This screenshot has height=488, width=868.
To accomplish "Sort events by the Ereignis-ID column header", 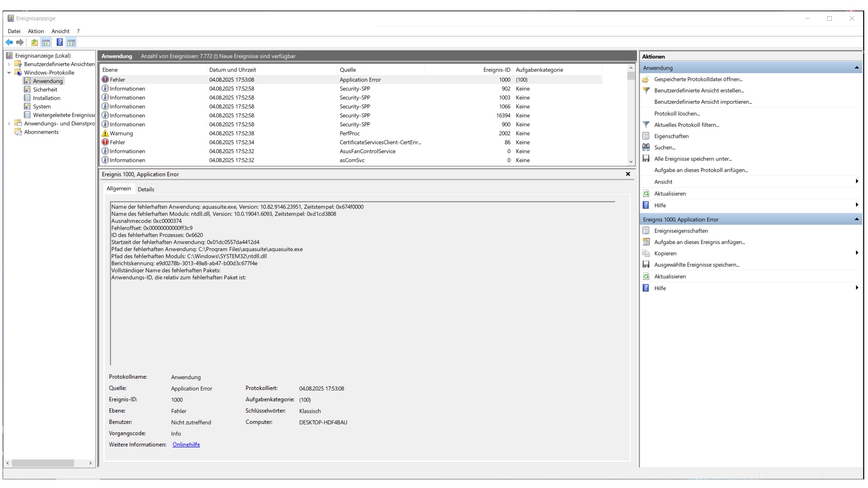I will (469, 70).
